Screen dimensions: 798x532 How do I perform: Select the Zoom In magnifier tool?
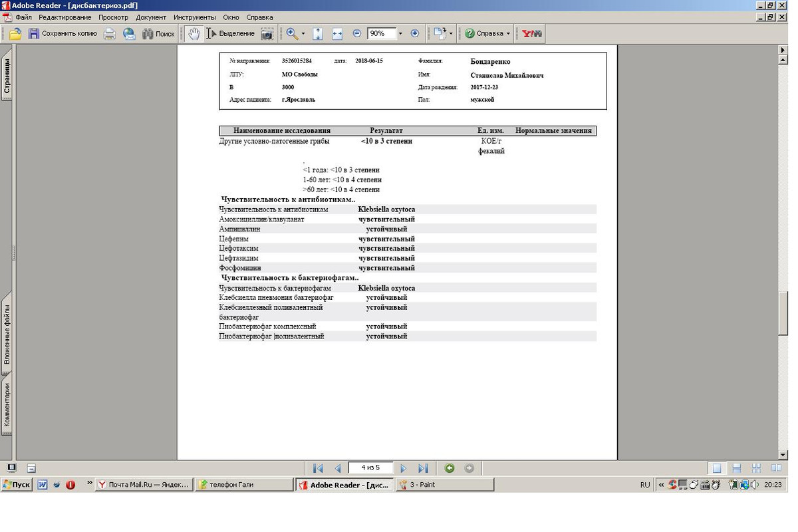(x=292, y=33)
